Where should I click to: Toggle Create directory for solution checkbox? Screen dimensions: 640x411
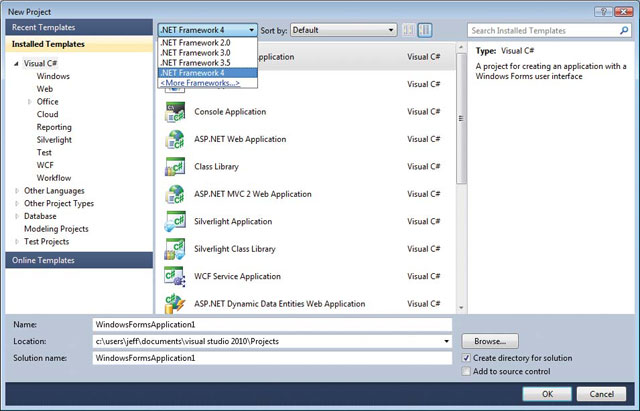tap(466, 358)
